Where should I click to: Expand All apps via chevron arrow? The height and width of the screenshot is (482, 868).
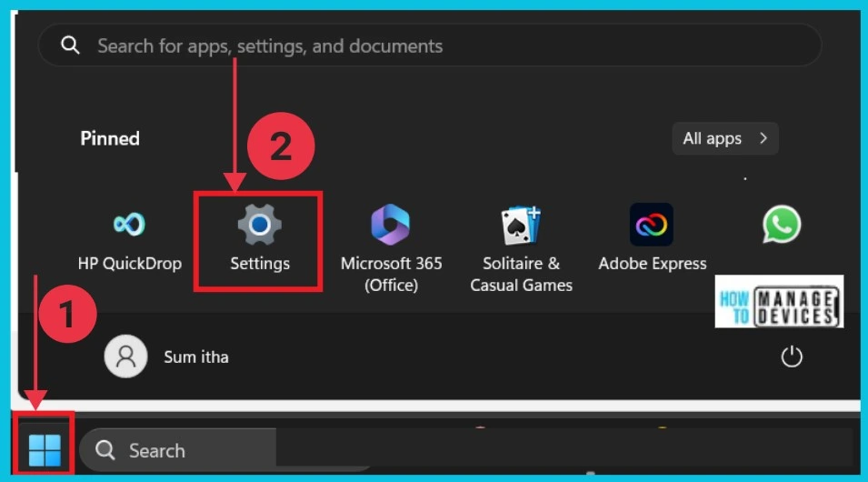tap(763, 138)
